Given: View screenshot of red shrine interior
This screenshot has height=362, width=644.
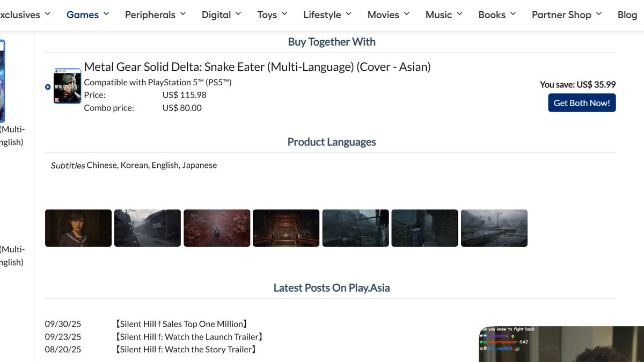Looking at the screenshot, I should (286, 228).
